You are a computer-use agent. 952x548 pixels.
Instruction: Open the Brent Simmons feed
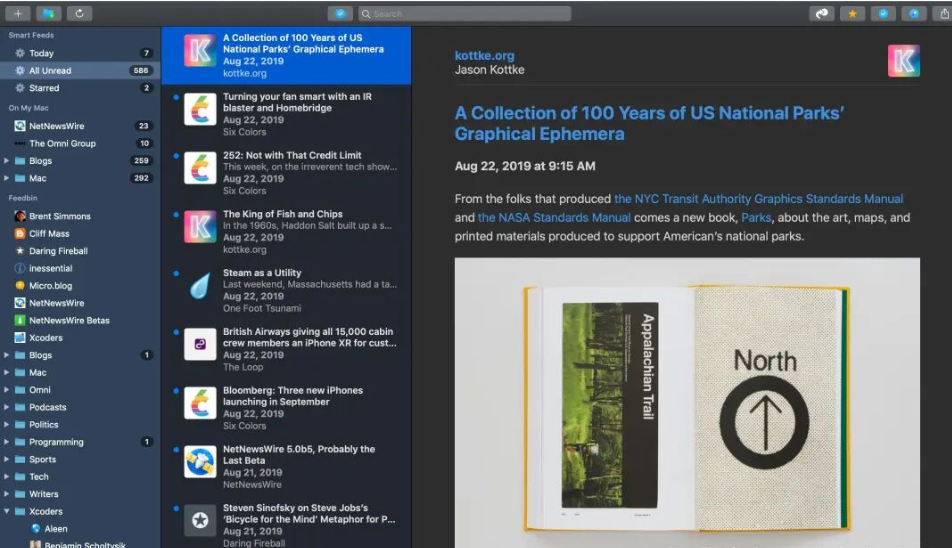click(80, 216)
